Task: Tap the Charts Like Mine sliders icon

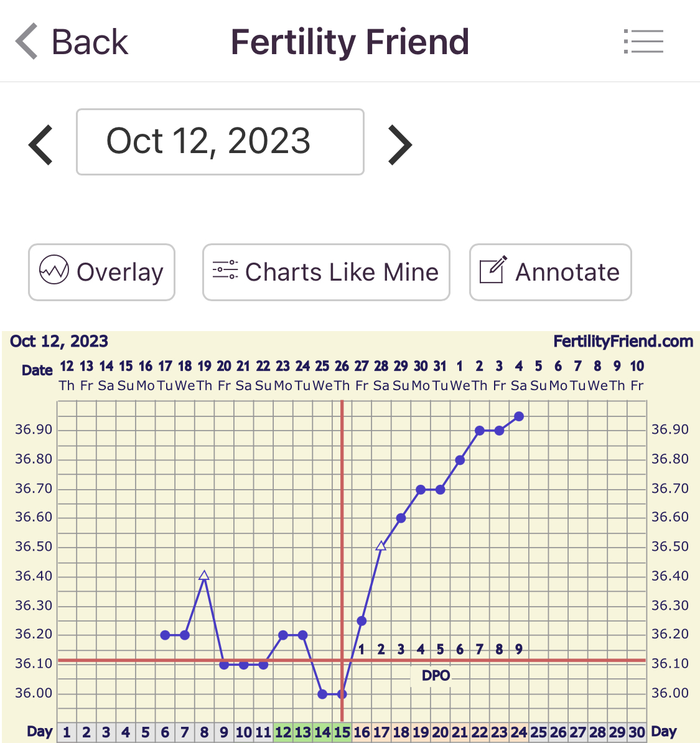Action: pyautogui.click(x=225, y=271)
